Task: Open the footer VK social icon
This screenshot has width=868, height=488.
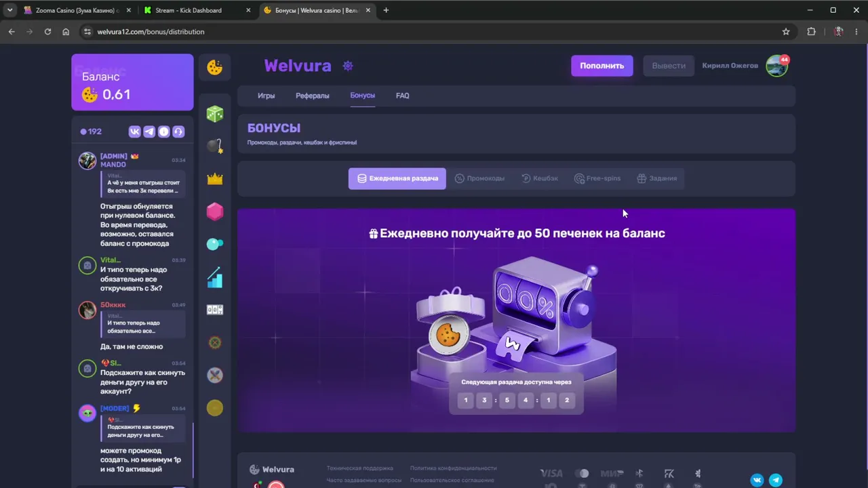Action: coord(757,480)
